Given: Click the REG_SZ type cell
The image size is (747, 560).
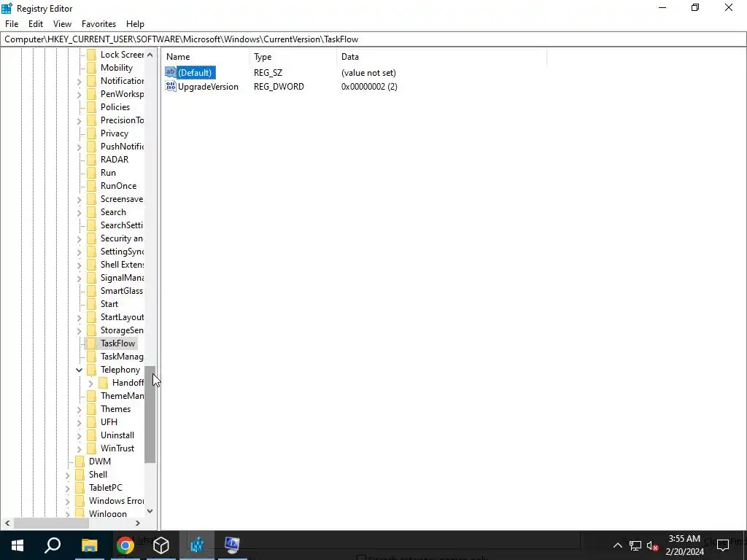Looking at the screenshot, I should pos(268,73).
